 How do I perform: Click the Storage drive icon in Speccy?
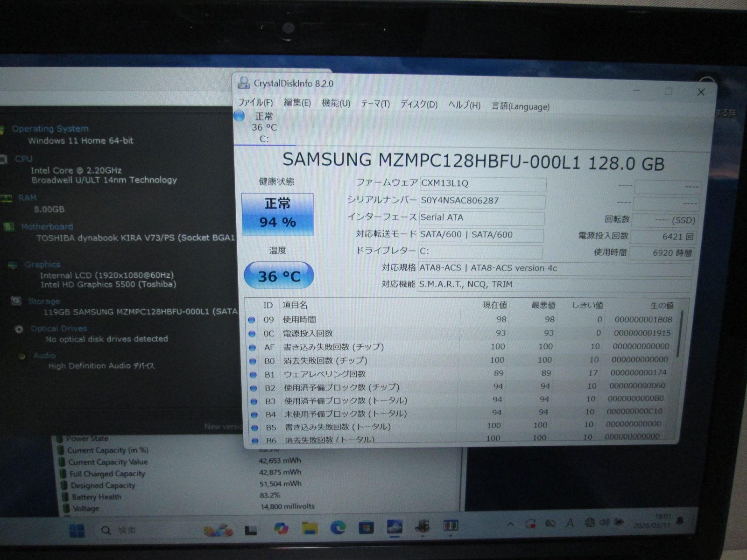coord(16,301)
